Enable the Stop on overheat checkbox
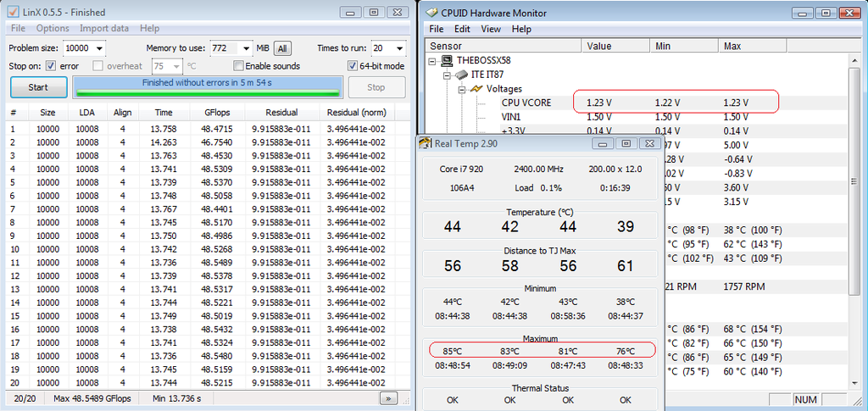 tap(98, 66)
